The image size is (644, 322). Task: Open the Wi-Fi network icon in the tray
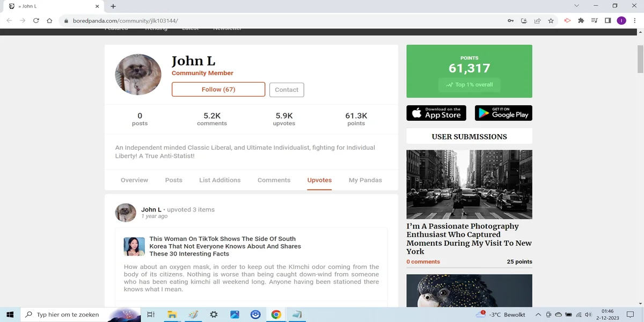(579, 314)
